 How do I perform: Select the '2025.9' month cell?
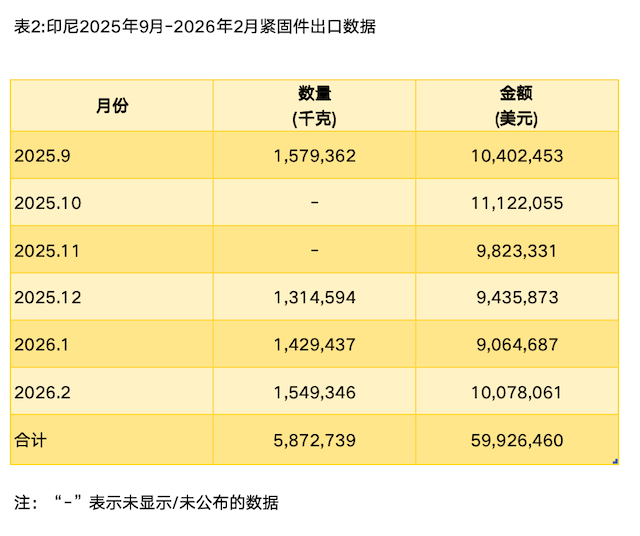(x=112, y=156)
